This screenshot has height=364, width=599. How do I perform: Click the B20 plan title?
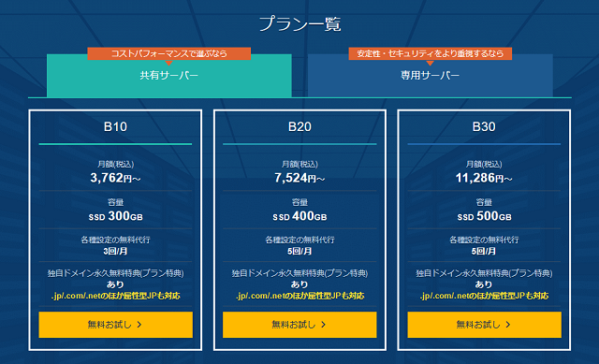(x=299, y=126)
